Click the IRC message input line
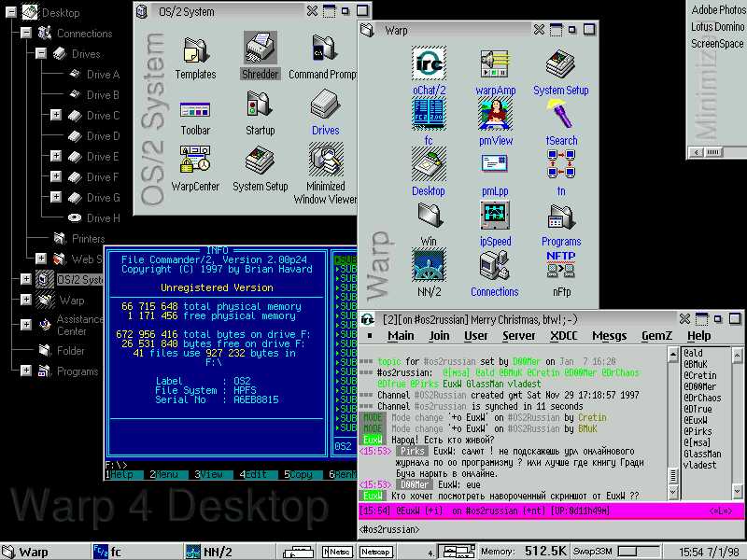The height and width of the screenshot is (560, 747). 550,528
